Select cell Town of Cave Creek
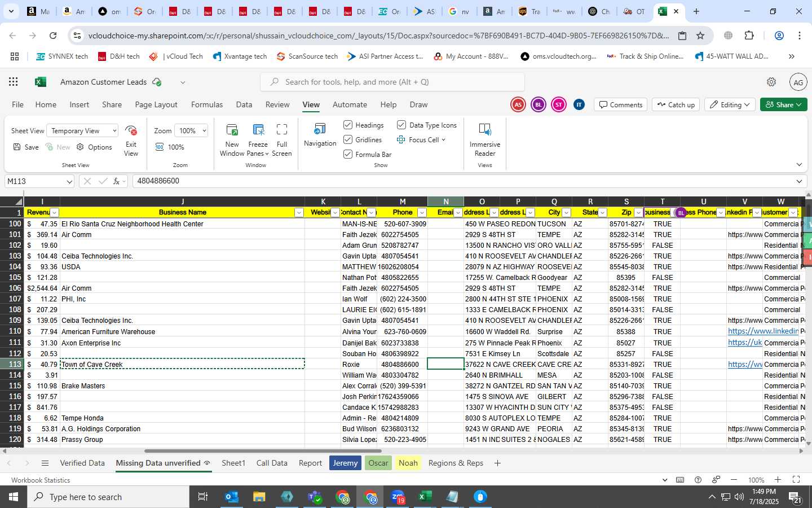812x508 pixels. 182,364
